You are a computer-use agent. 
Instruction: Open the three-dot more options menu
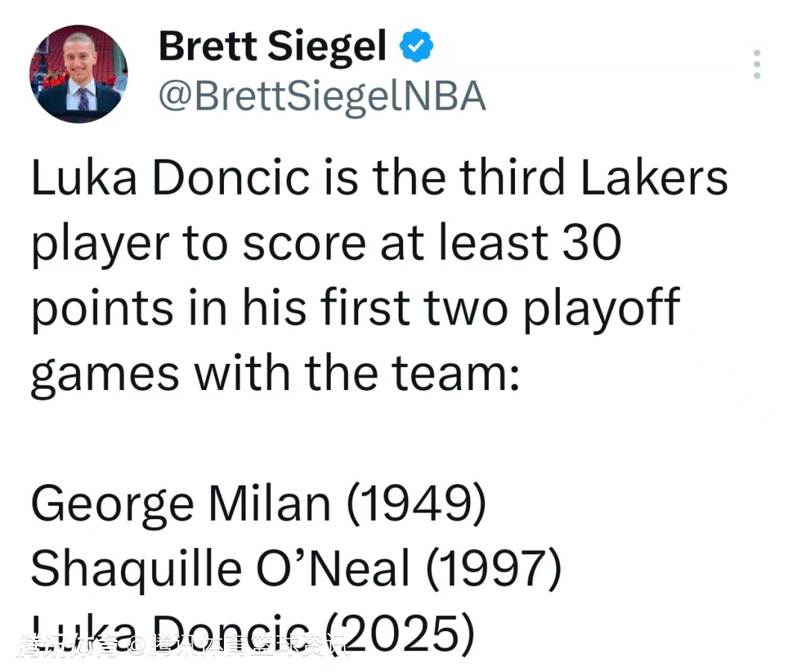click(757, 64)
